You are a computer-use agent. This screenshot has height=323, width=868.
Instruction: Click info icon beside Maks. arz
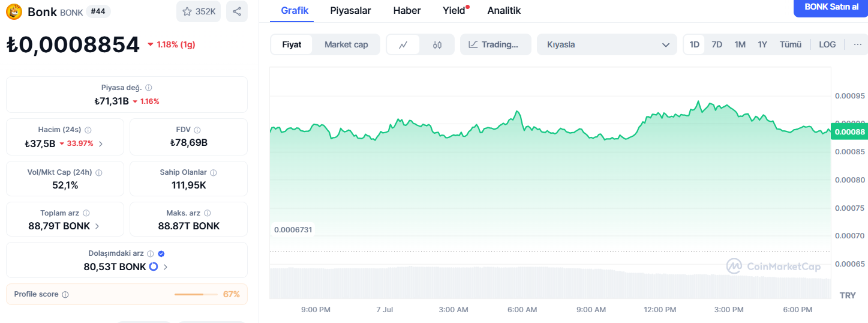point(208,213)
